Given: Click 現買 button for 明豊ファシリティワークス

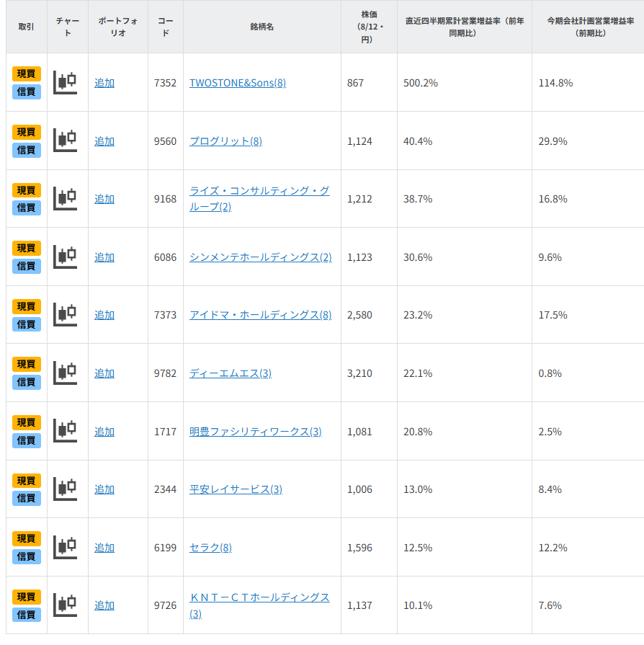Looking at the screenshot, I should (x=27, y=422).
